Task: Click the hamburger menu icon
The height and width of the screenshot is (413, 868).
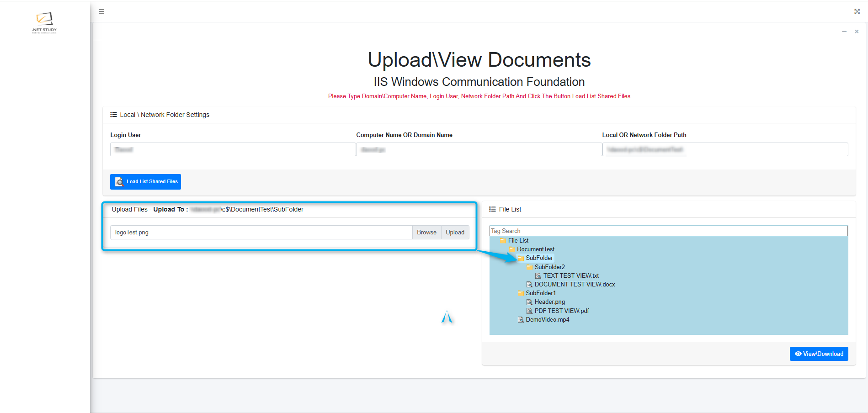Action: [101, 11]
